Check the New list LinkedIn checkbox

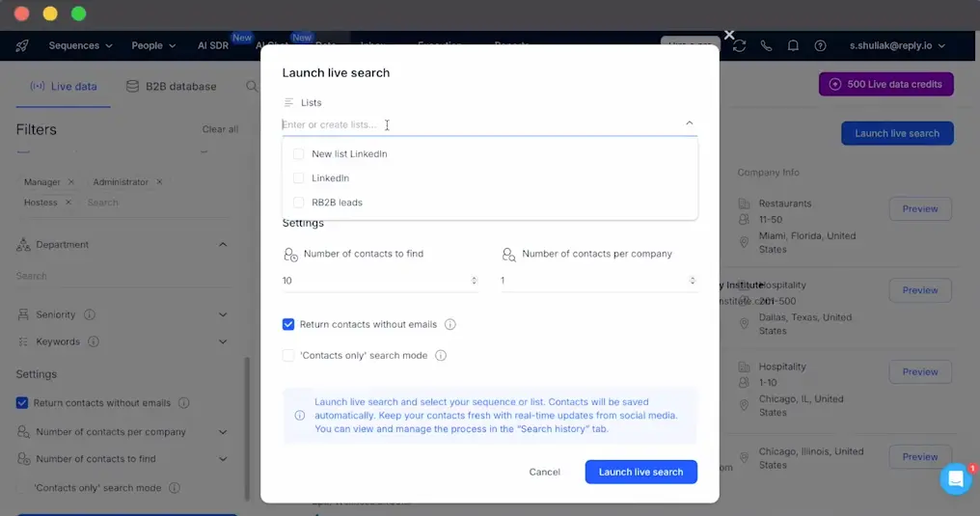coord(298,153)
